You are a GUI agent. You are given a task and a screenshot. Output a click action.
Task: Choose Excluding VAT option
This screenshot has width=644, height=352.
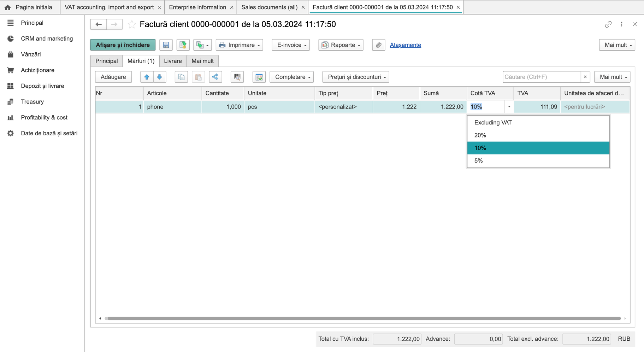pyautogui.click(x=538, y=122)
